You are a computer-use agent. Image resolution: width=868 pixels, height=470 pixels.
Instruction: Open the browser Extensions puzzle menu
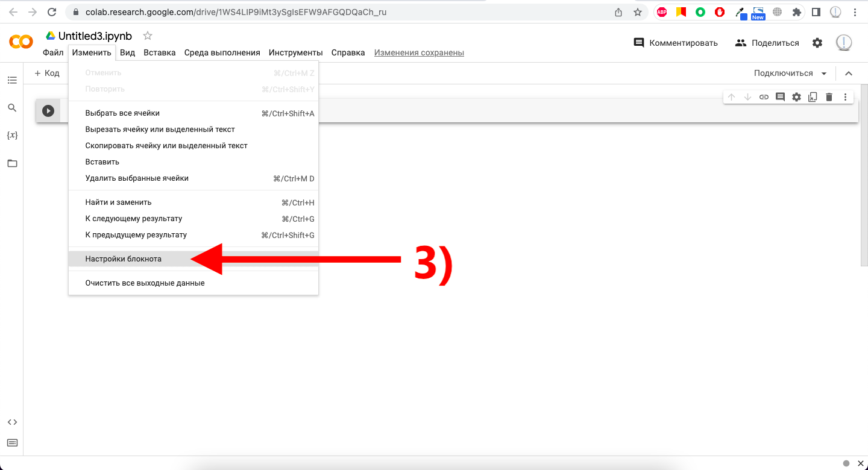(797, 12)
